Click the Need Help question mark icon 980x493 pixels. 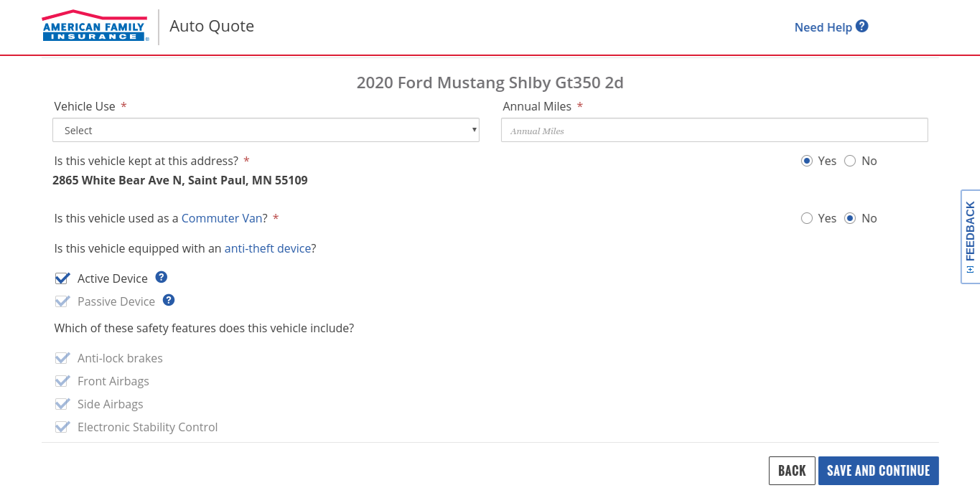862,27
